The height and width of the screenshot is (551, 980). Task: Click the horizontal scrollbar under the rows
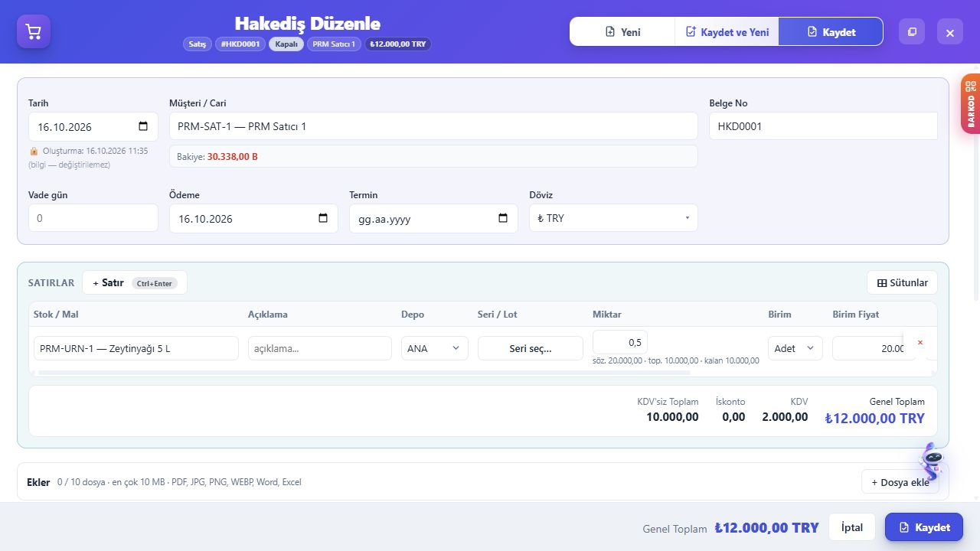coord(364,373)
